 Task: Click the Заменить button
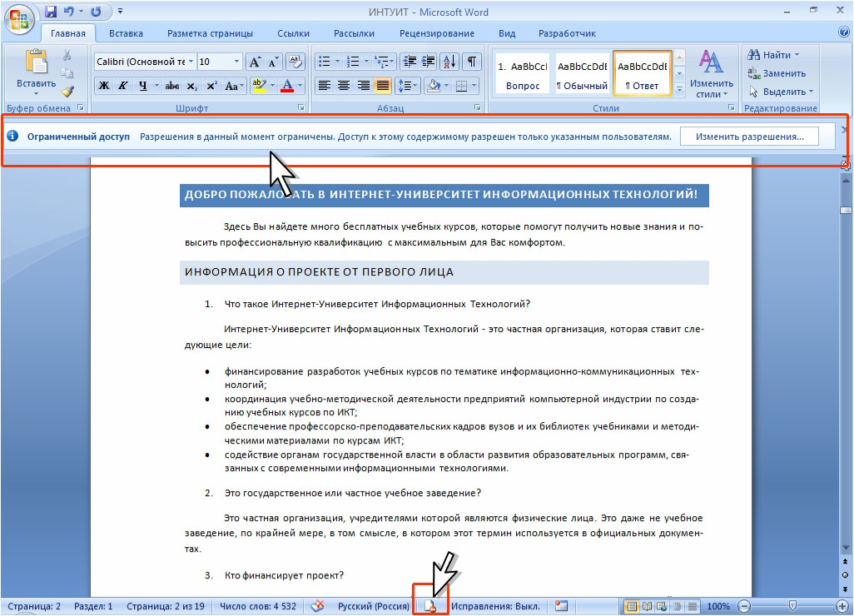(777, 73)
